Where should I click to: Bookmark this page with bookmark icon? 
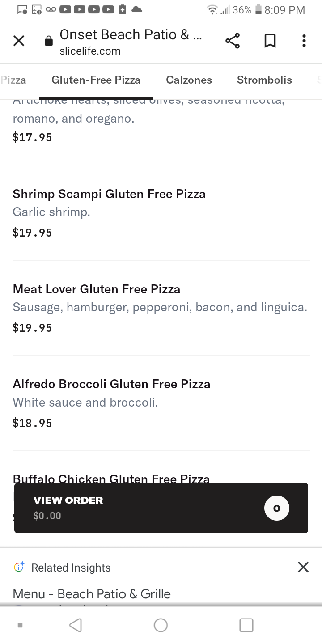[x=270, y=41]
